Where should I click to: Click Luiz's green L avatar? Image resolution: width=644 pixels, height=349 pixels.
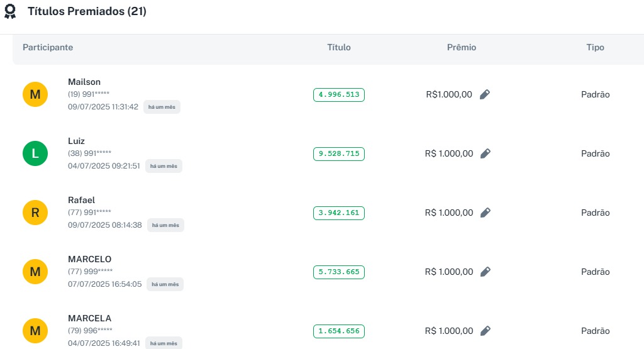(x=35, y=153)
